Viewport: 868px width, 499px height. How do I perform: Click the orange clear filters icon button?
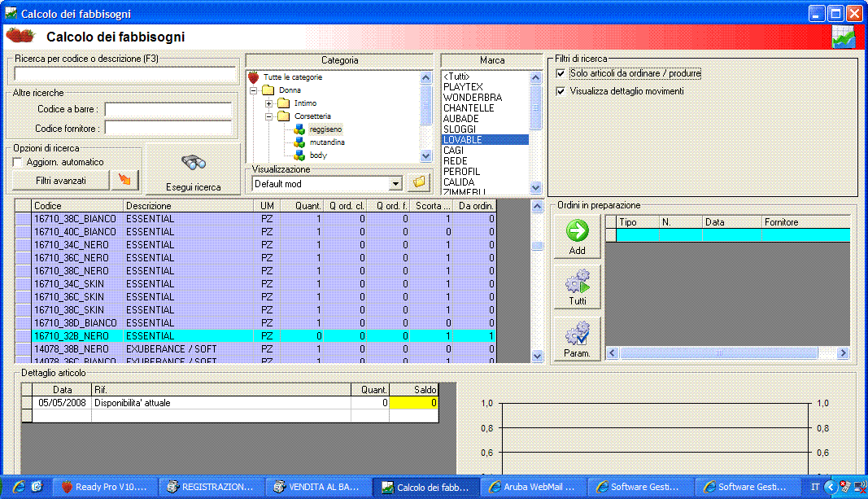click(x=124, y=180)
